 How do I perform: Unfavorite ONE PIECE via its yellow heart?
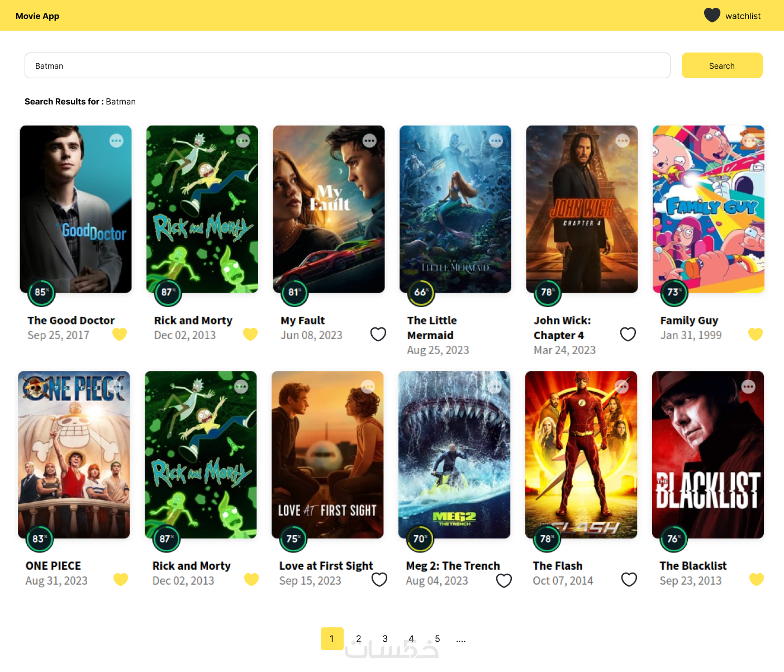click(121, 579)
